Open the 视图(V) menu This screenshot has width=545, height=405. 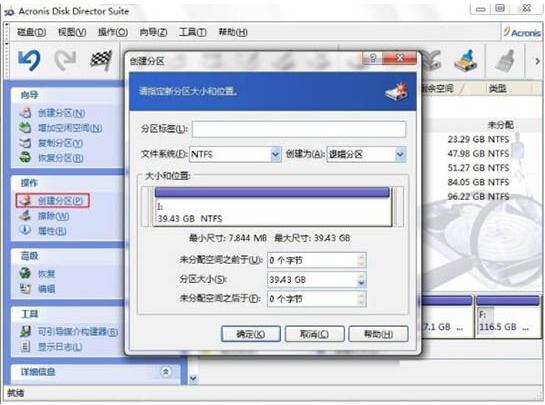pos(72,32)
